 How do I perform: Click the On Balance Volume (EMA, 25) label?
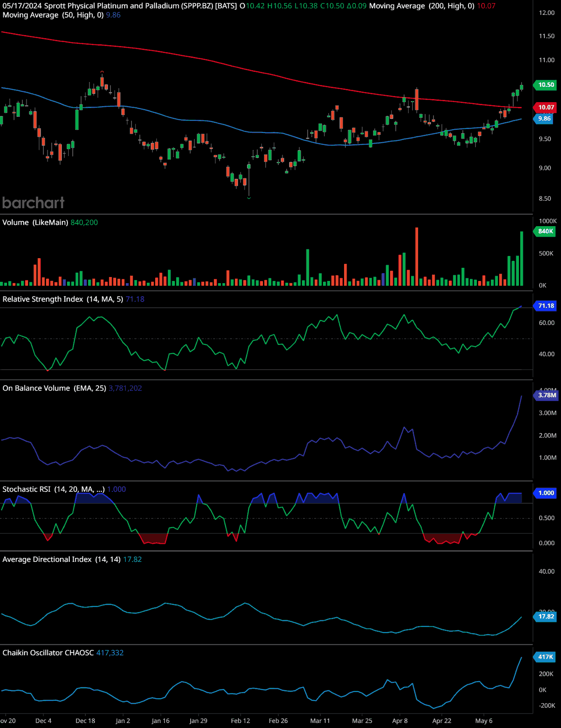click(54, 388)
